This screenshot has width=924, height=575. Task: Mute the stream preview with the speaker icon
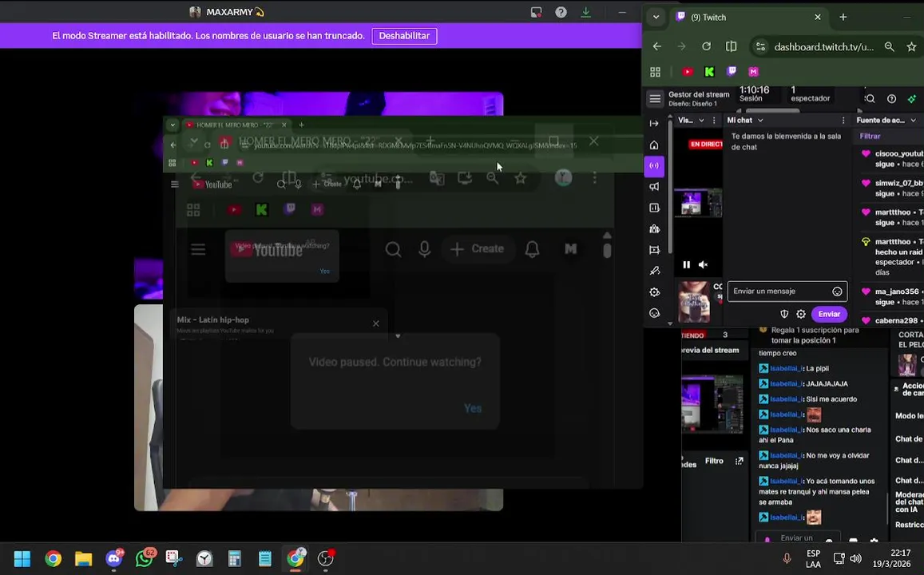[x=703, y=265]
